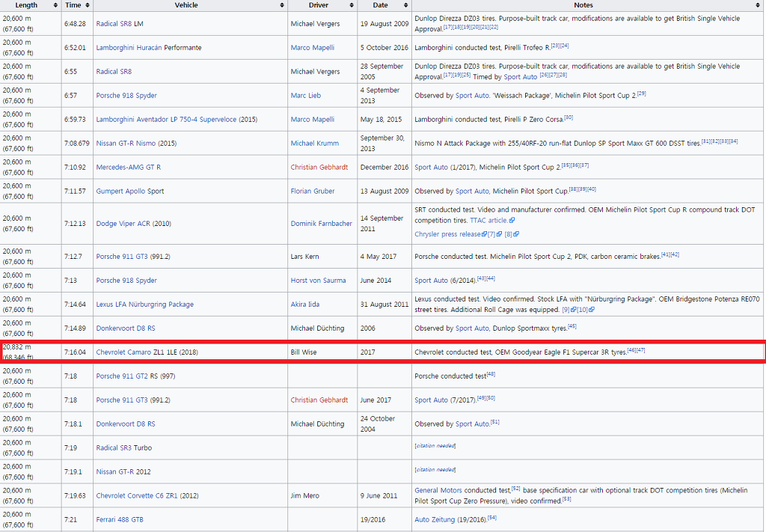This screenshot has height=532, width=766.
Task: Select driver name Bill Wise
Action: 304,352
